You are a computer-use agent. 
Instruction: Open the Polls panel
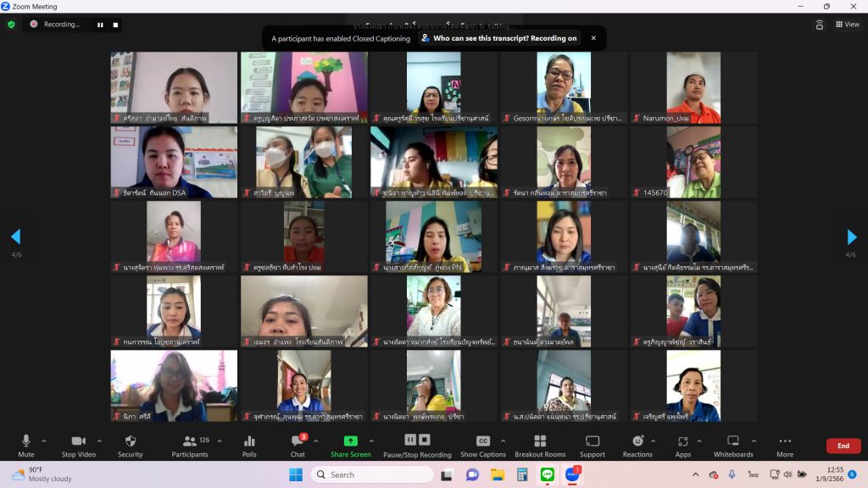click(249, 445)
